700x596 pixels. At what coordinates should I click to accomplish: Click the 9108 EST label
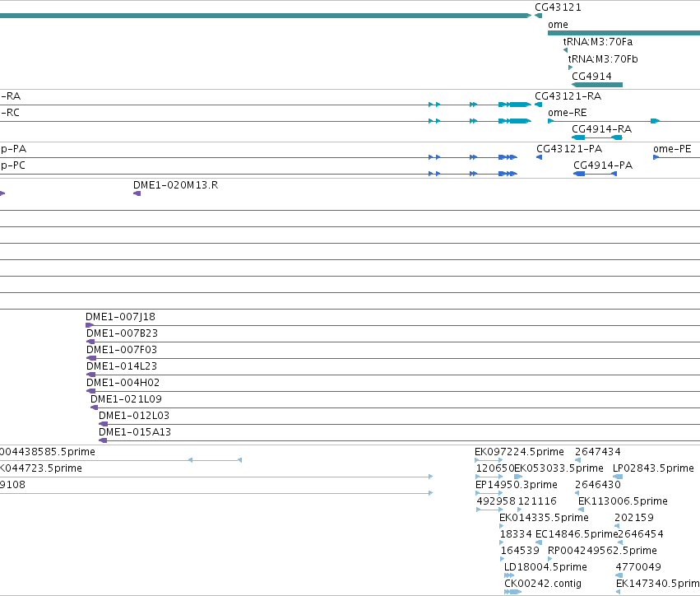(x=12, y=485)
